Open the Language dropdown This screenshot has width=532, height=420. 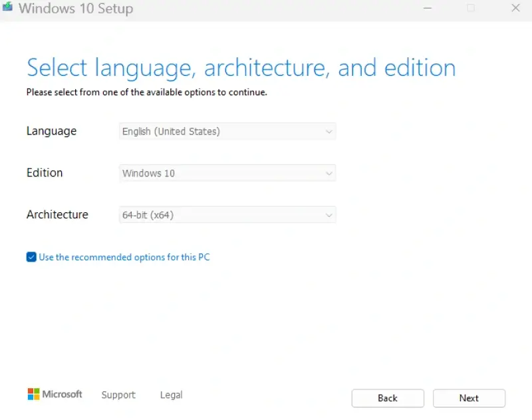coord(227,131)
